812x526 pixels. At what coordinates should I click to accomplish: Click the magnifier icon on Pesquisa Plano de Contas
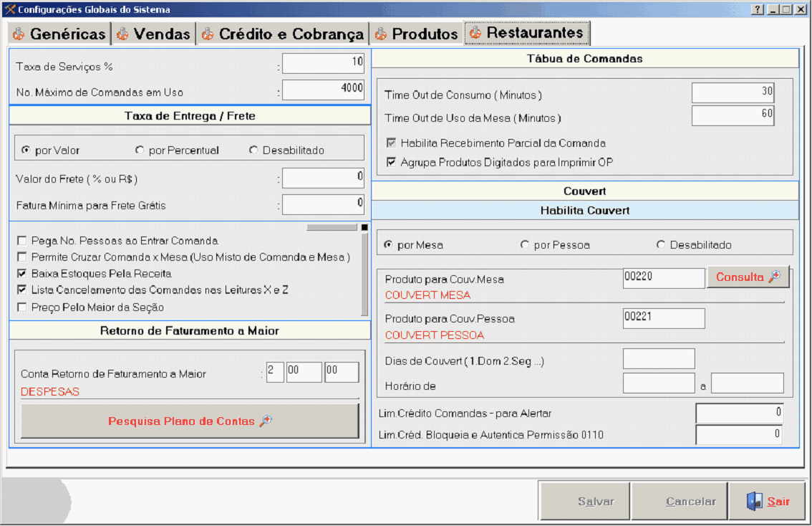click(266, 421)
